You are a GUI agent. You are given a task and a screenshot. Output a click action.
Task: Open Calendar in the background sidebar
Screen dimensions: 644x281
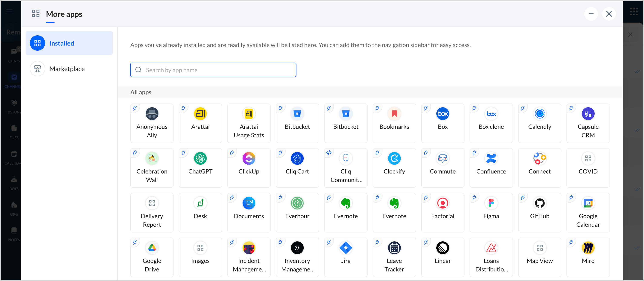(x=13, y=157)
